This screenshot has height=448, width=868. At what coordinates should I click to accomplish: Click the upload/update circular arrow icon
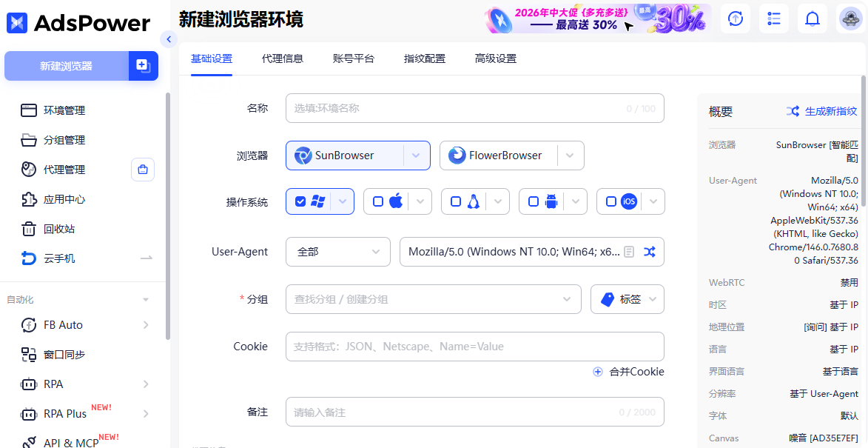[735, 19]
